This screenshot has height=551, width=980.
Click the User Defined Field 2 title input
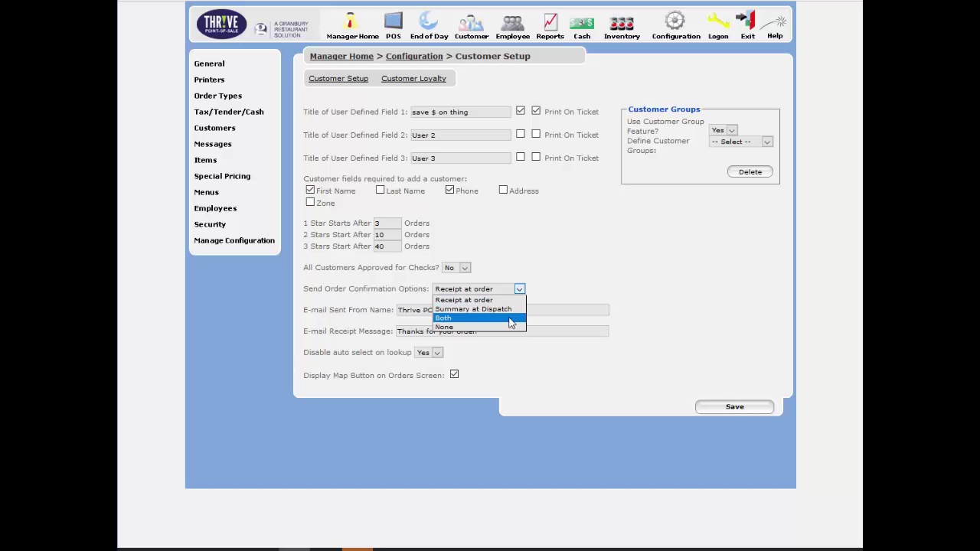pos(460,135)
